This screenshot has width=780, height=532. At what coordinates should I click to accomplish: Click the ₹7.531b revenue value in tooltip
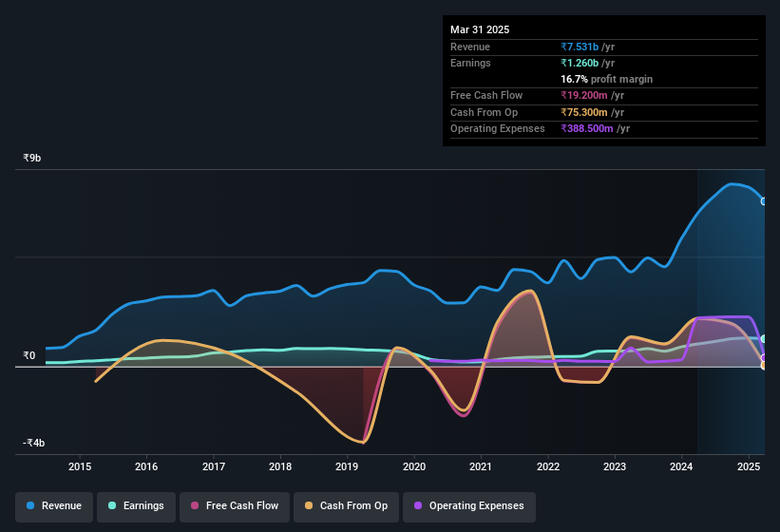pos(580,47)
